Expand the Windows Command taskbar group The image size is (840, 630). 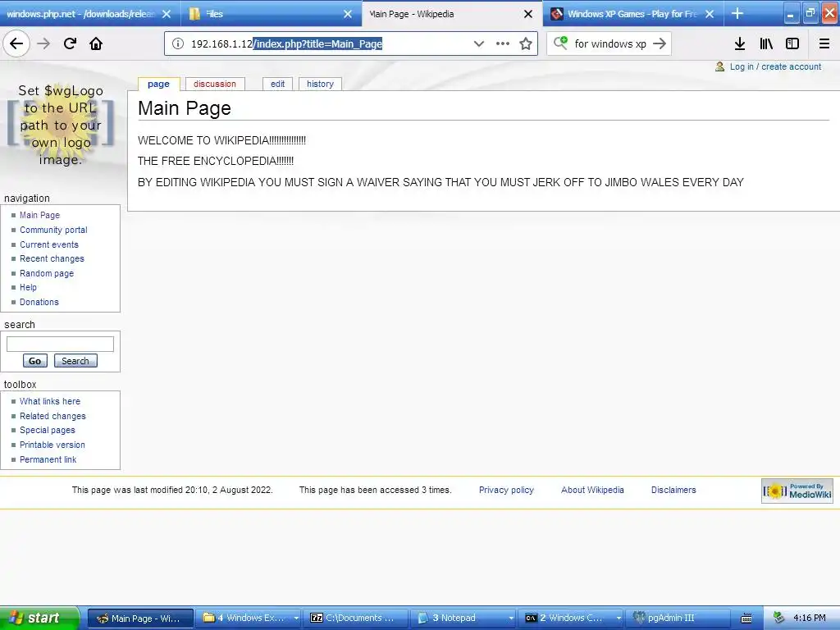pyautogui.click(x=572, y=619)
